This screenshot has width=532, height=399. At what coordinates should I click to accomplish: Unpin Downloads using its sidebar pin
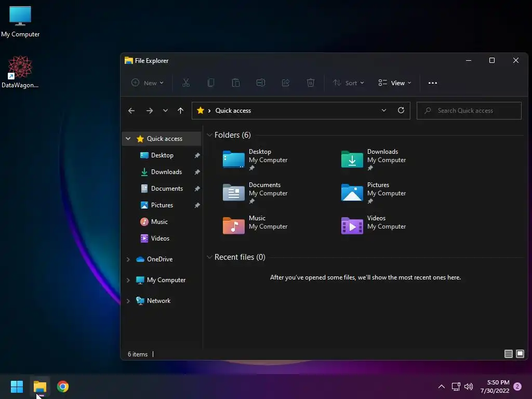click(197, 172)
